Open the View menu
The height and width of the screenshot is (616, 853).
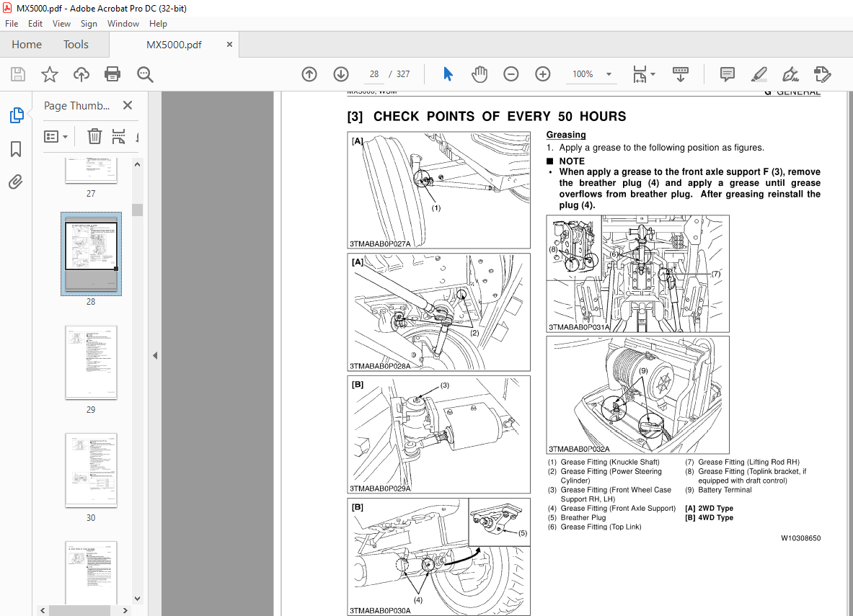click(x=61, y=24)
